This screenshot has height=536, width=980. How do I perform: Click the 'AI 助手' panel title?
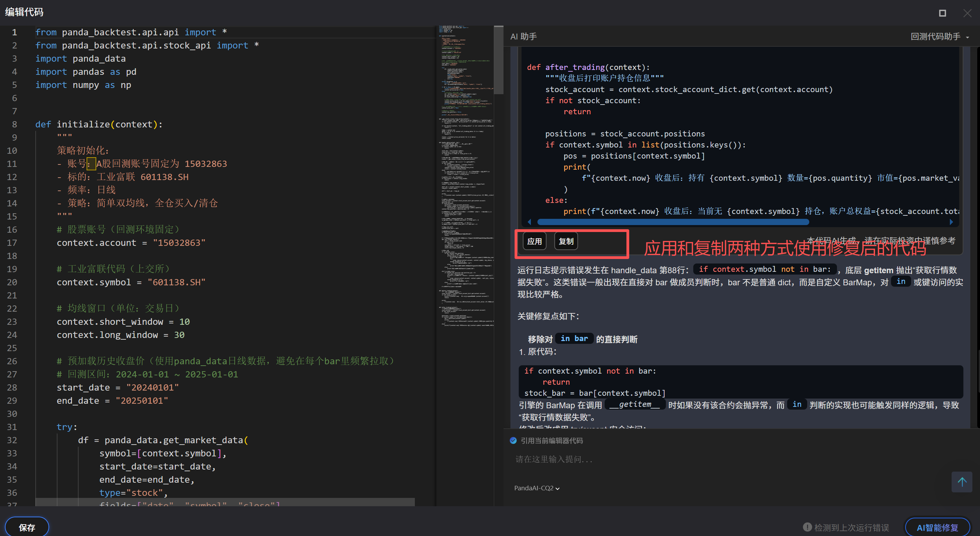pos(523,36)
